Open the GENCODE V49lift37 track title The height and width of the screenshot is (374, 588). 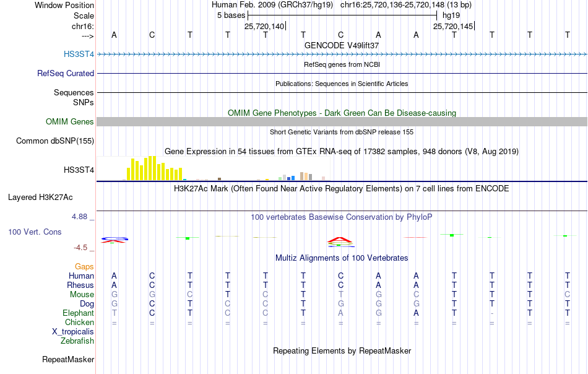click(342, 45)
